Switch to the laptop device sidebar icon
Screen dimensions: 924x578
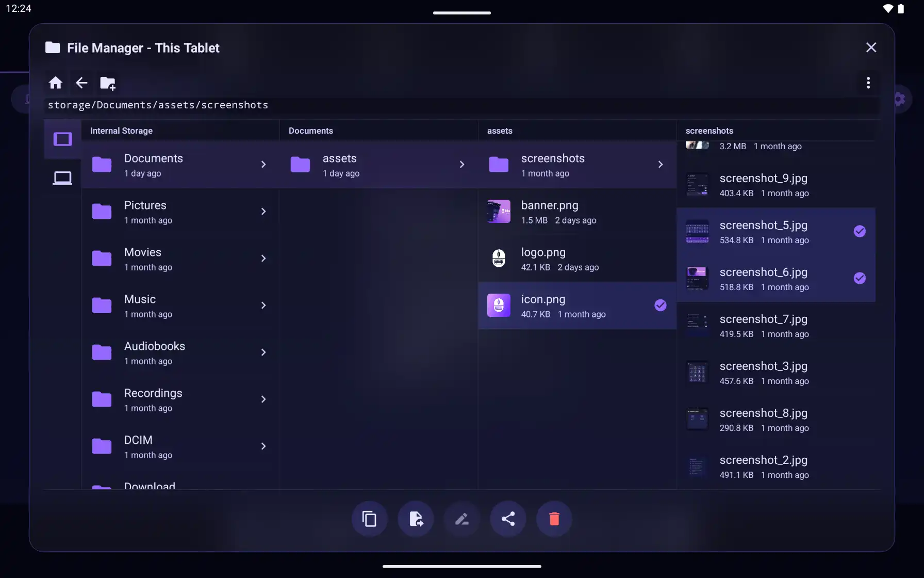pos(62,178)
